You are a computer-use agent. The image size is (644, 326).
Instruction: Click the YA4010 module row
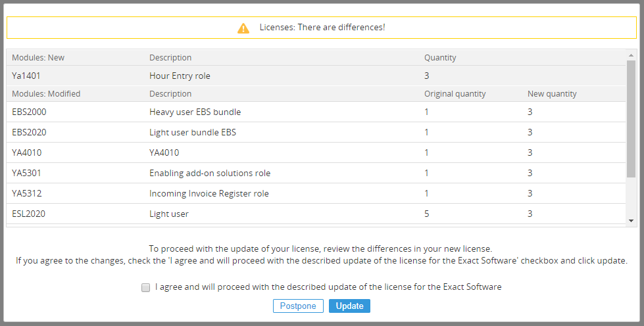[x=316, y=152]
